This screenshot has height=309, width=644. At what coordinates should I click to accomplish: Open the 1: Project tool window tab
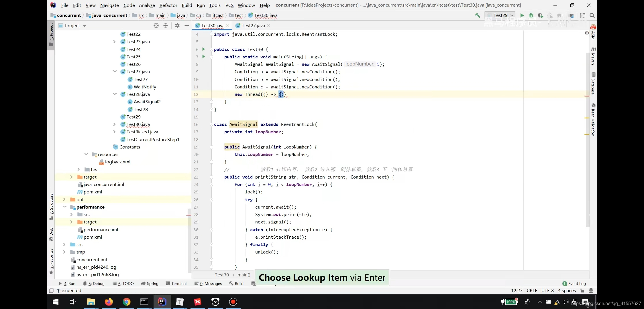(x=51, y=35)
